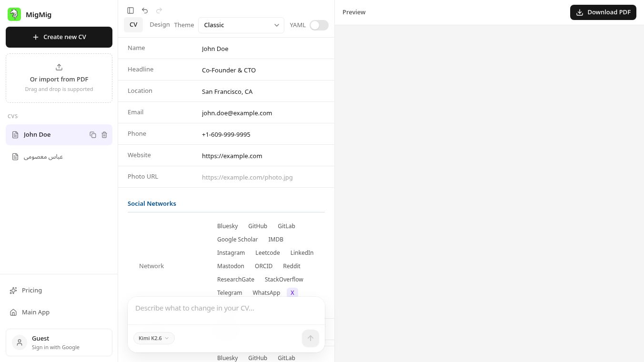Image resolution: width=644 pixels, height=362 pixels.
Task: Select the LinkedIn network chip
Action: point(302,252)
